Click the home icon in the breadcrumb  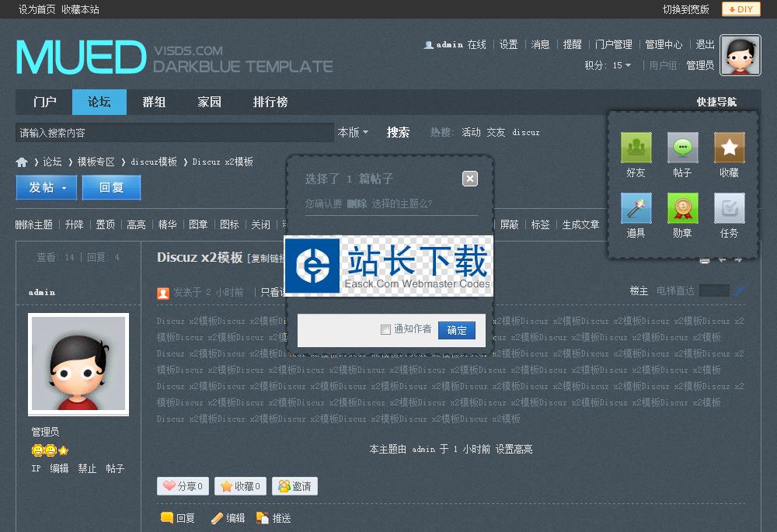[22, 162]
